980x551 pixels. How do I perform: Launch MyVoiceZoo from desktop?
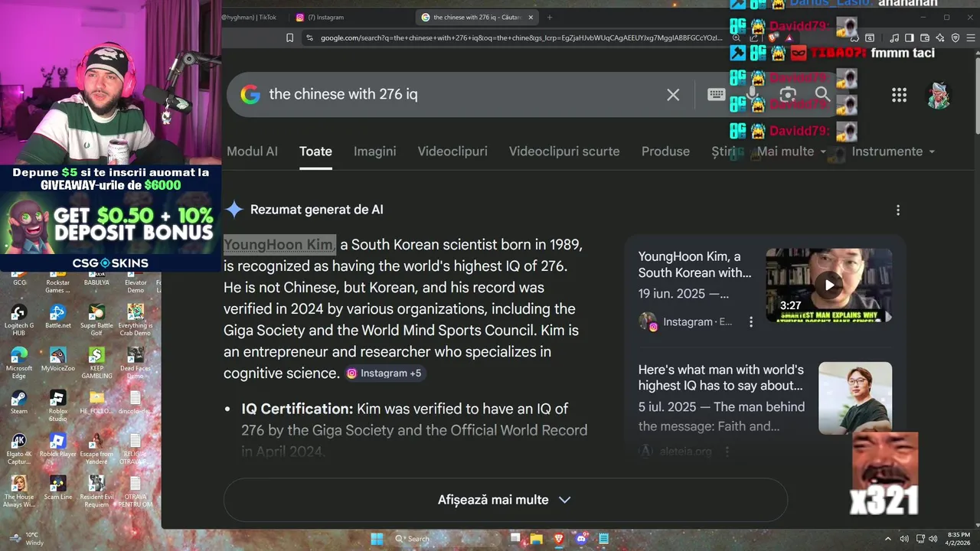(x=57, y=359)
